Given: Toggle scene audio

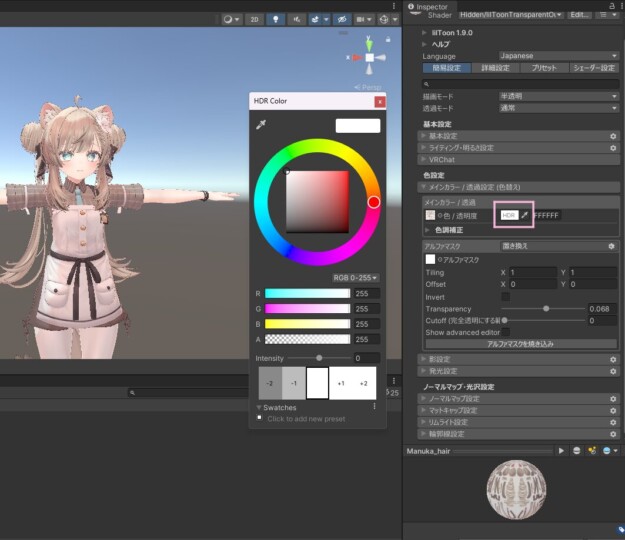Looking at the screenshot, I should tap(297, 20).
